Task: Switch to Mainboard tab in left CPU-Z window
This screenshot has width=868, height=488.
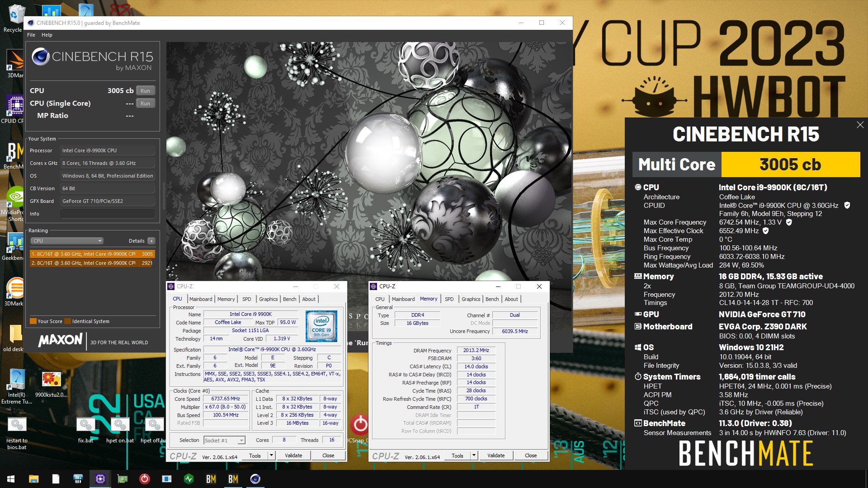Action: pos(201,299)
